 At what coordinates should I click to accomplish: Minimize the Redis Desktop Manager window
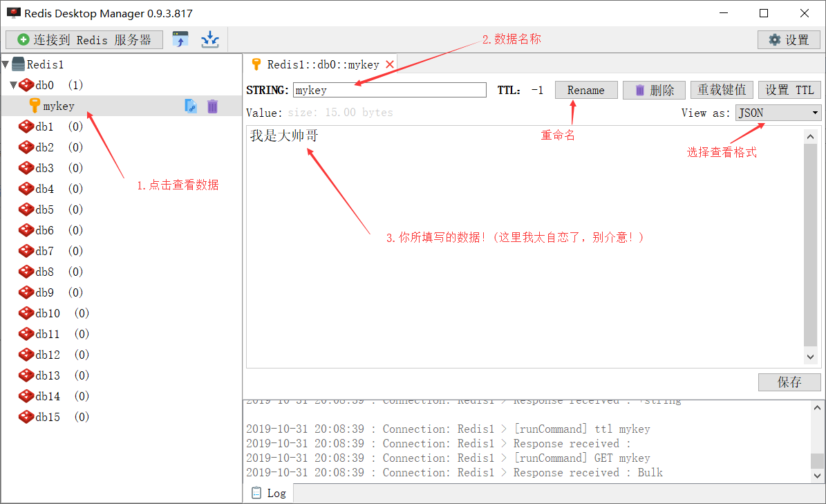[x=724, y=13]
